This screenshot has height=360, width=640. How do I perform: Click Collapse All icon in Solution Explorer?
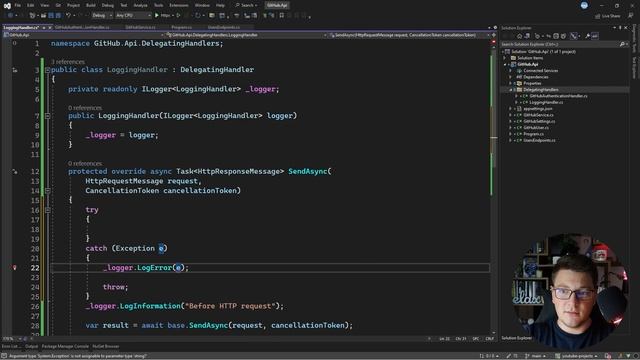coord(556,36)
